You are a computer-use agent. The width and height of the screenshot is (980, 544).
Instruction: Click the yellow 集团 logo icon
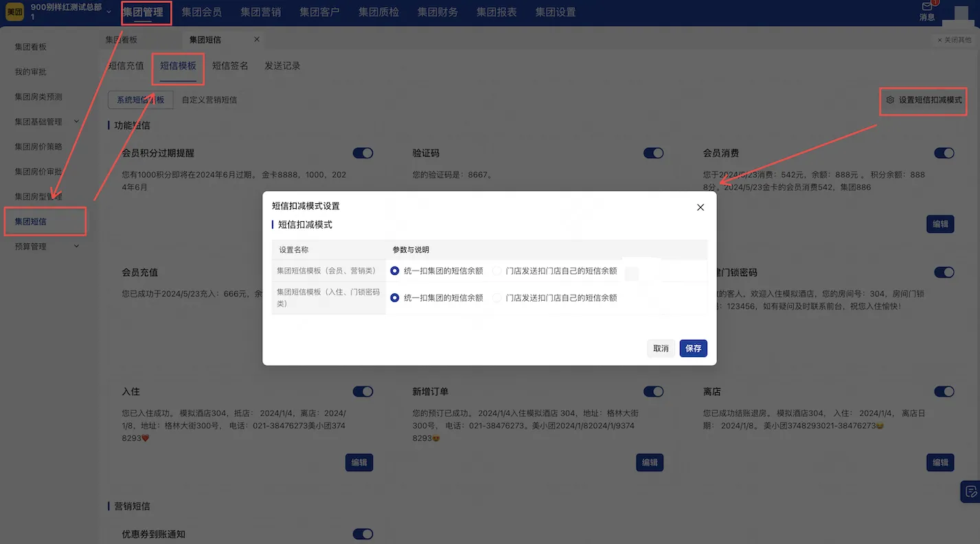(15, 12)
